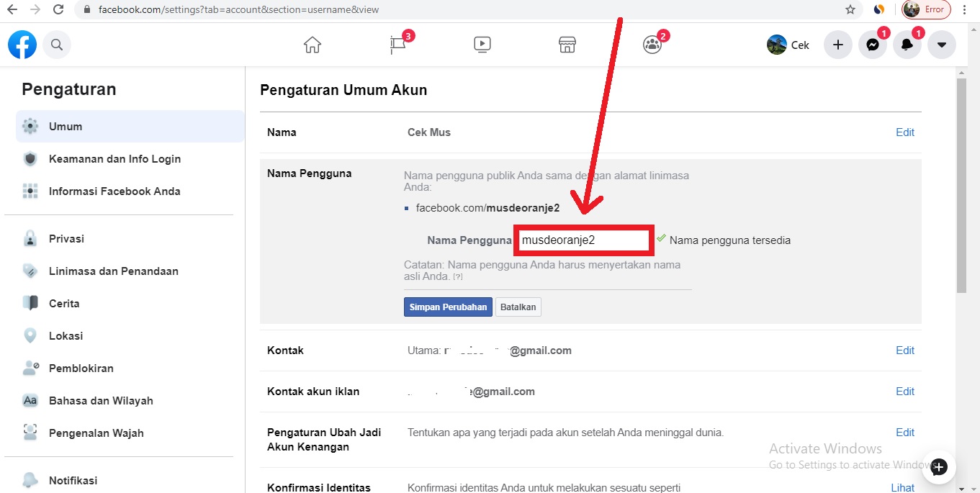Image resolution: width=980 pixels, height=493 pixels.
Task: Expand the account dropdown arrow
Action: [x=942, y=45]
